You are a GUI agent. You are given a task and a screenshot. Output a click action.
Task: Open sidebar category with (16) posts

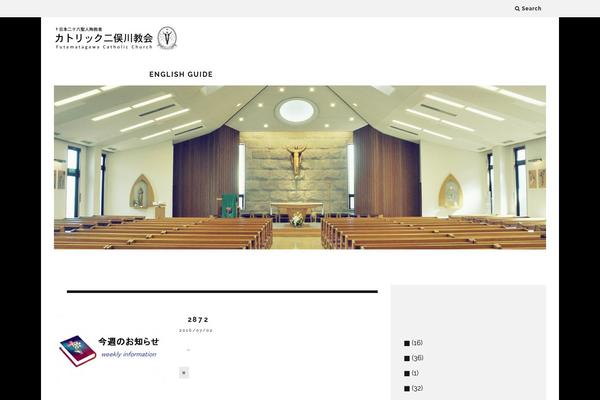413,343
